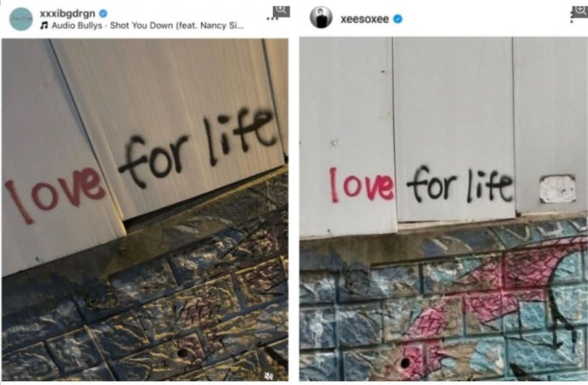Open xeesoxee's profile picture
Screen dimensions: 588x385
[x=321, y=17]
